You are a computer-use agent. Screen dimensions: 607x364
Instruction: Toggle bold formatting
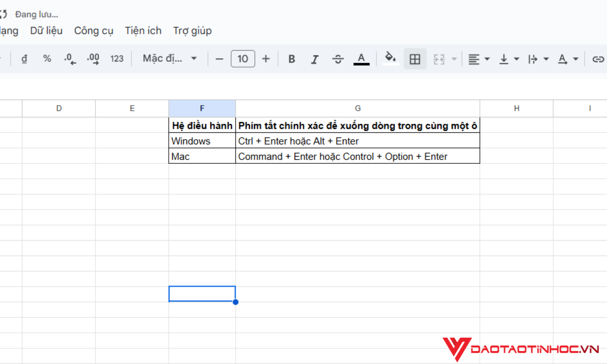(x=291, y=59)
